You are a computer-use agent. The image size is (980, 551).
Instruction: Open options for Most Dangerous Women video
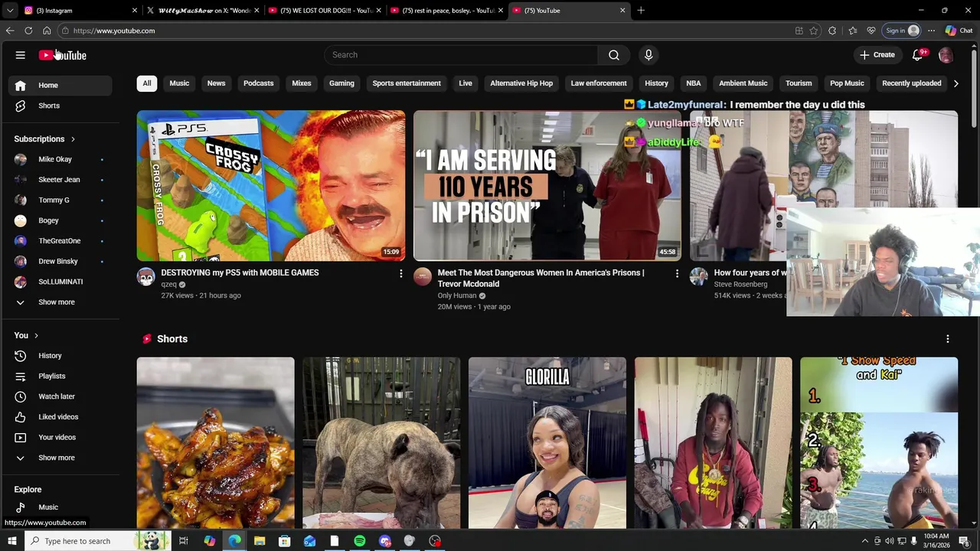(677, 273)
